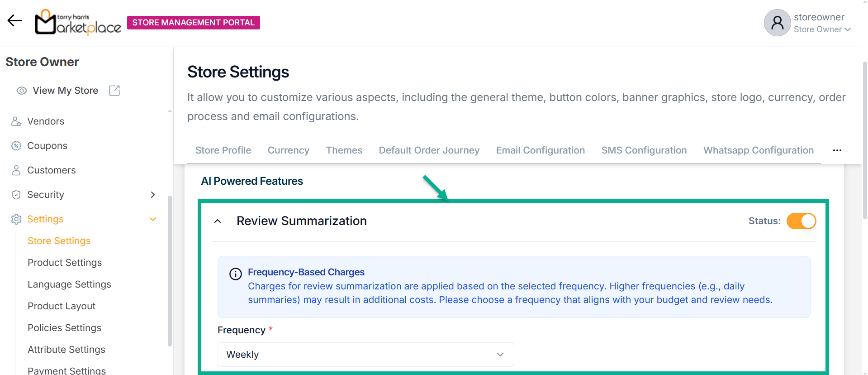
Task: Click the eye icon for View My Store
Action: click(22, 91)
